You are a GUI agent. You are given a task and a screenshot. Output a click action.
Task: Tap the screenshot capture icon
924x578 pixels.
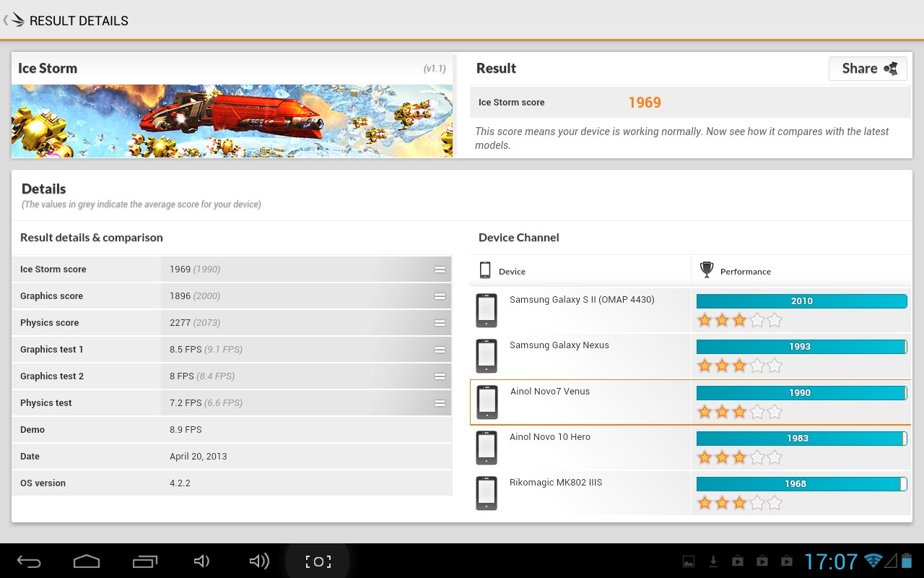coord(318,561)
